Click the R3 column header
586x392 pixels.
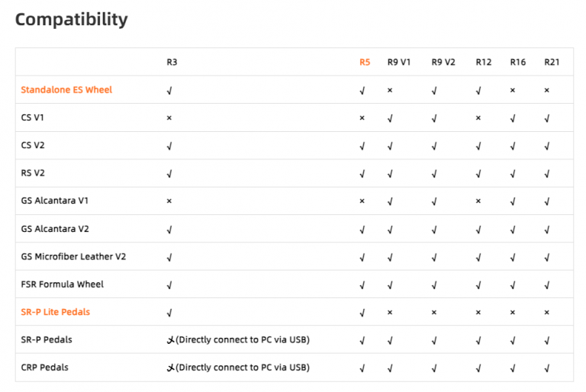tap(172, 62)
